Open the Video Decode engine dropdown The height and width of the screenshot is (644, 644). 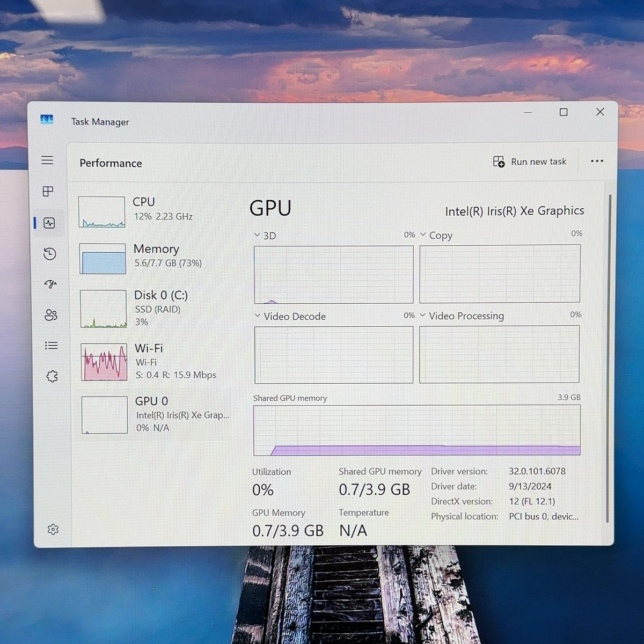(258, 316)
